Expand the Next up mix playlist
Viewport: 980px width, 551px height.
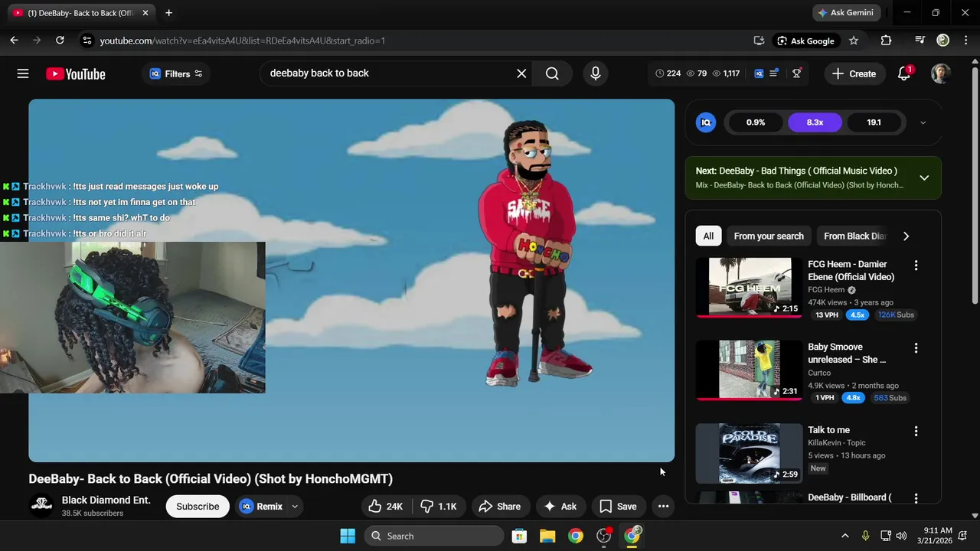[x=924, y=178]
